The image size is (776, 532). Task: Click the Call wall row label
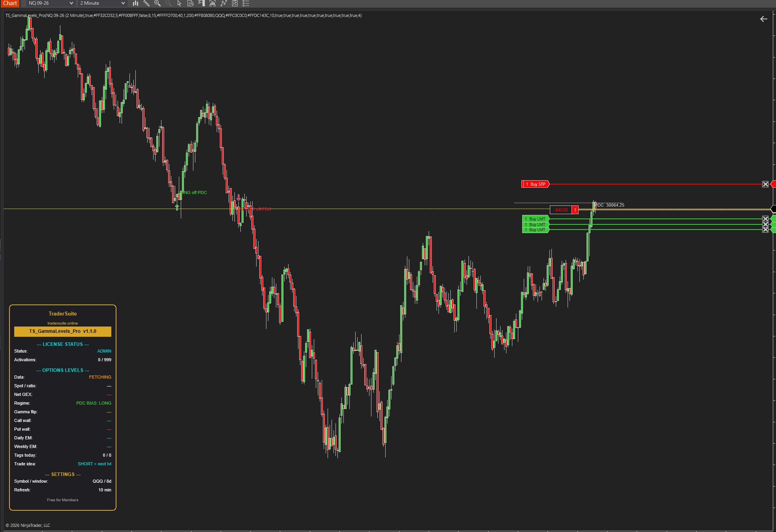coord(22,420)
